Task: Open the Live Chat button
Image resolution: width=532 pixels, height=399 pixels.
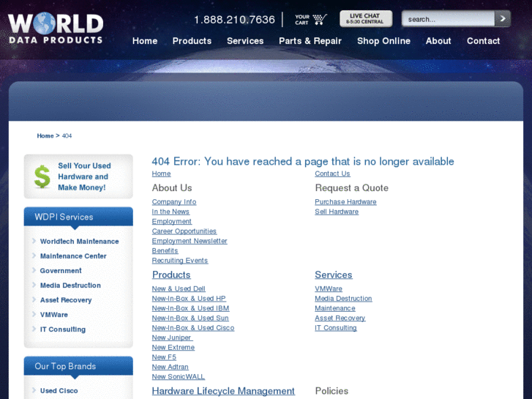Action: point(366,19)
